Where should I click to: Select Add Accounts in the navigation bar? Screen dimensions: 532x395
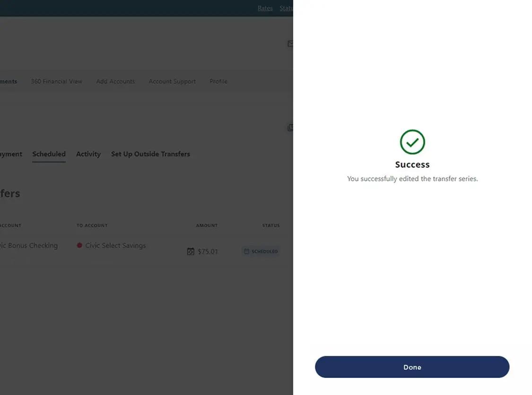coord(115,81)
